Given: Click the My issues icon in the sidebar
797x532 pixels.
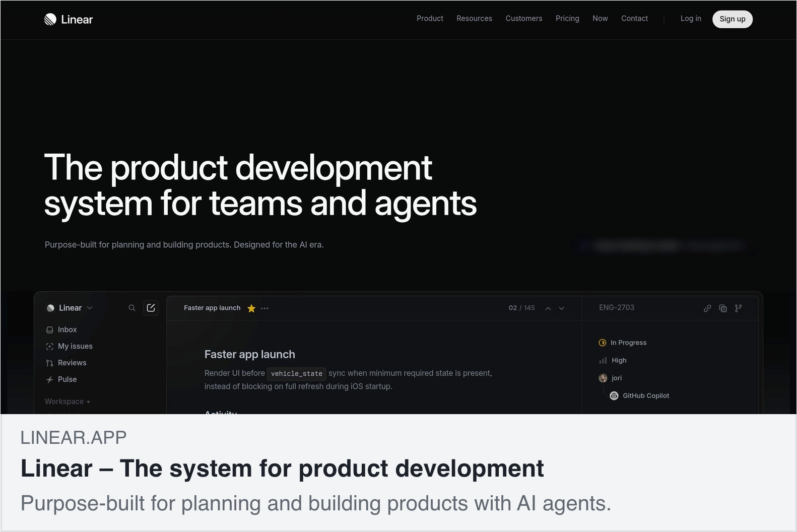Looking at the screenshot, I should 49,347.
